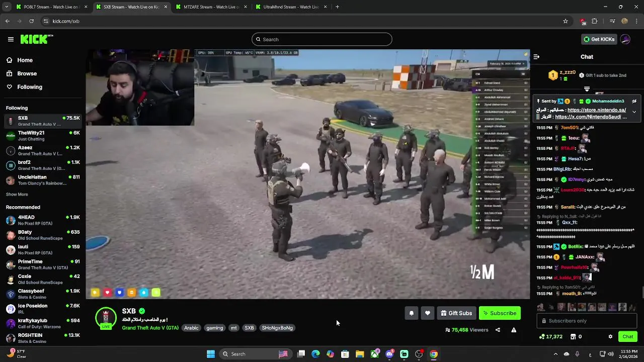Open Discord from taskbar
This screenshot has height=362, width=644.
[x=389, y=354]
